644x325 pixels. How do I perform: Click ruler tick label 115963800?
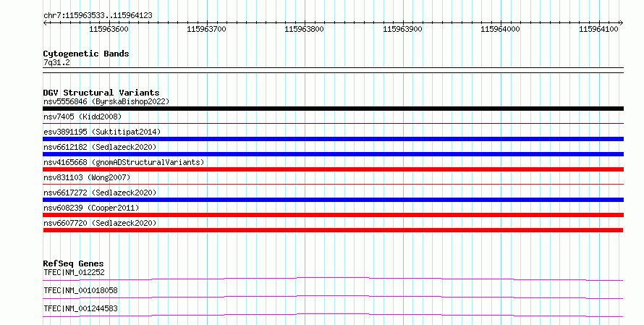click(305, 29)
